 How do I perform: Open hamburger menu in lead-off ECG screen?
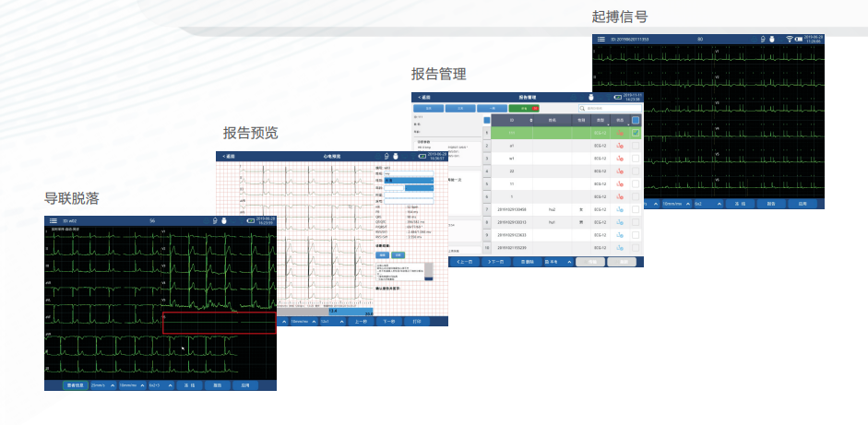pos(53,221)
